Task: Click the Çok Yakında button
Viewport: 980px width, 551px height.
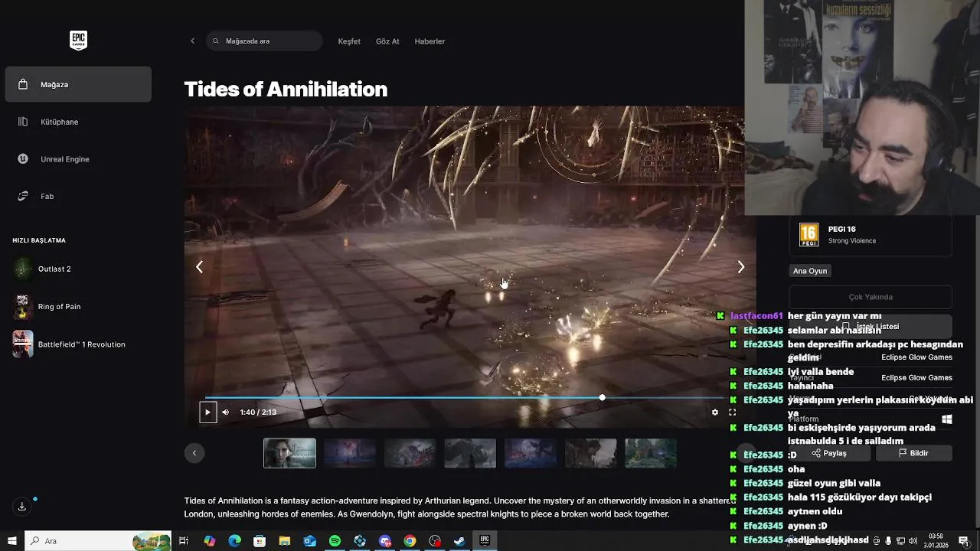Action: pyautogui.click(x=871, y=297)
